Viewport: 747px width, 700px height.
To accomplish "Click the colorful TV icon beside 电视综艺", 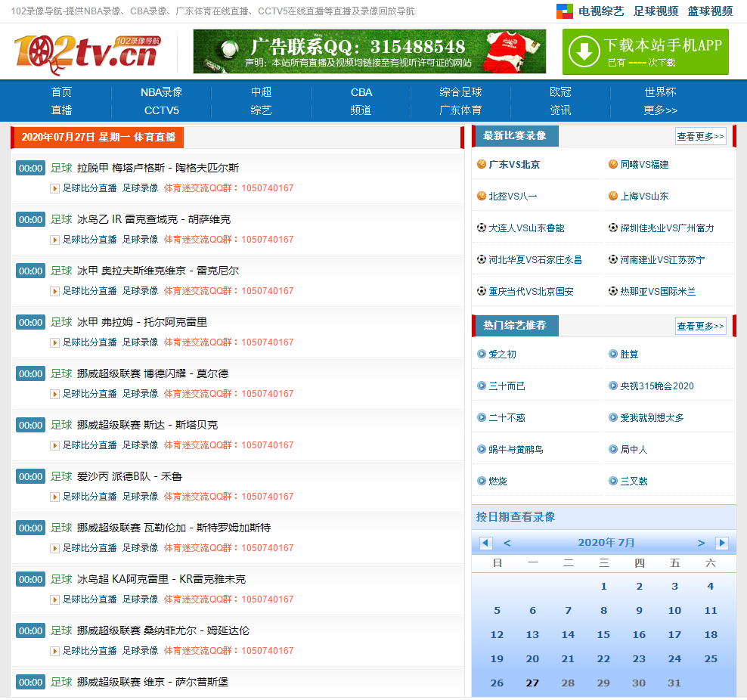I will click(565, 11).
